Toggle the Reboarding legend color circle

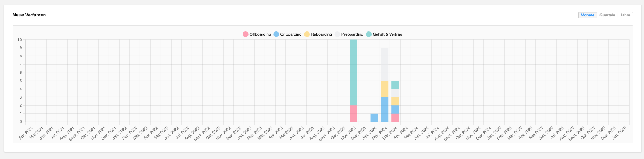click(307, 34)
